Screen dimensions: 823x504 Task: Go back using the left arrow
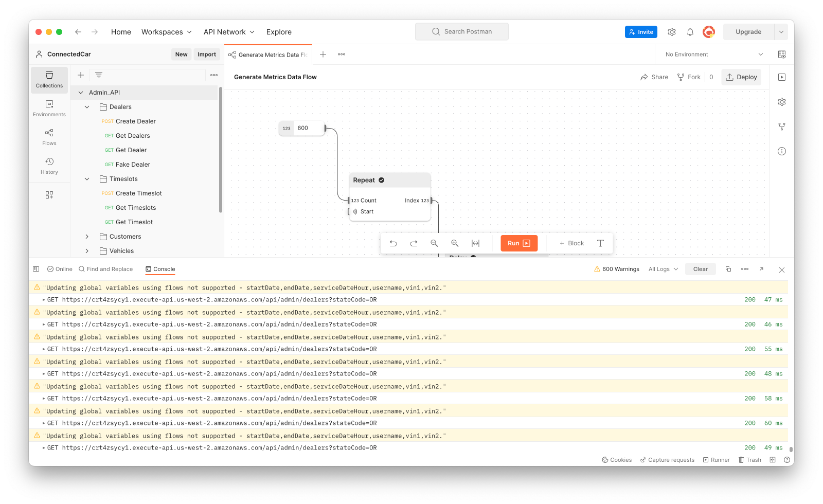78,32
